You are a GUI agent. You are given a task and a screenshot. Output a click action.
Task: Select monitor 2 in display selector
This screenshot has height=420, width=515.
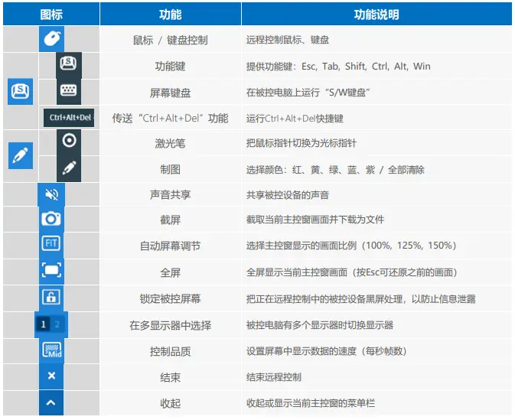(57, 324)
